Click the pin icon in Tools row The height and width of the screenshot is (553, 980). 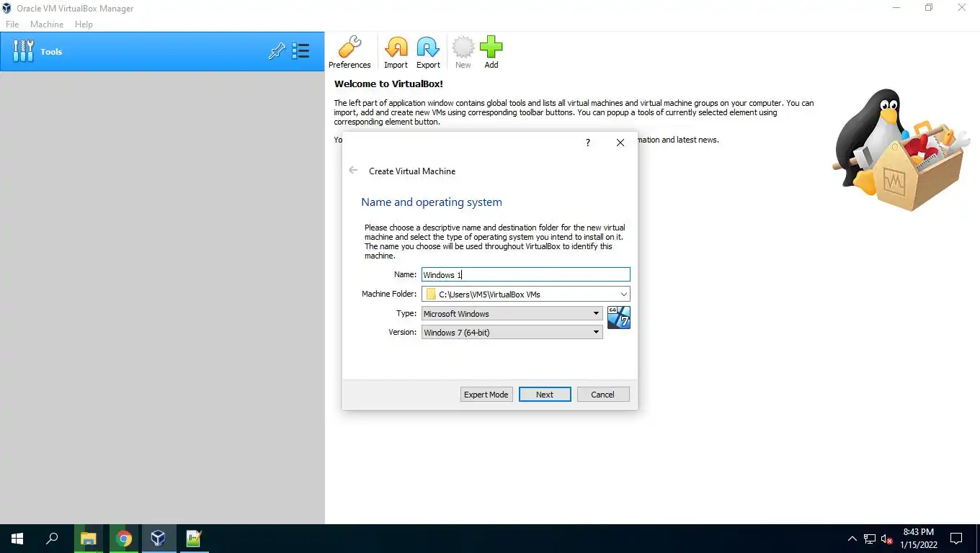[x=277, y=51]
